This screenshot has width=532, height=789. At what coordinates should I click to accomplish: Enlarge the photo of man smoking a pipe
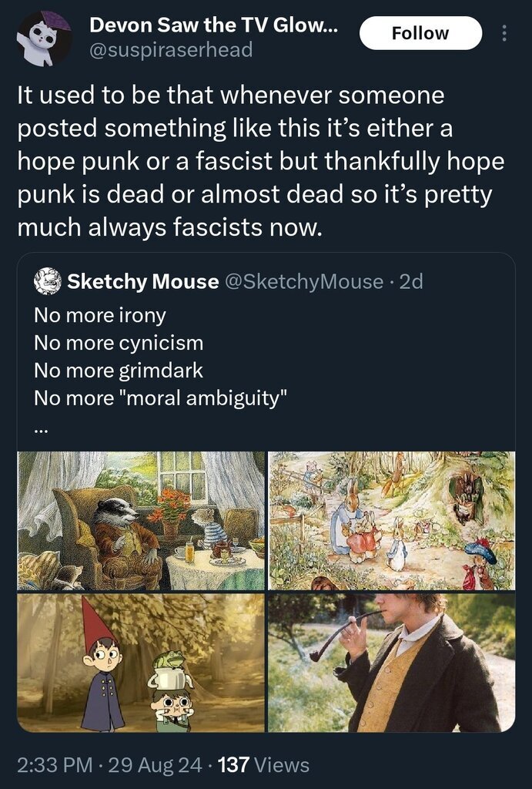click(x=391, y=662)
